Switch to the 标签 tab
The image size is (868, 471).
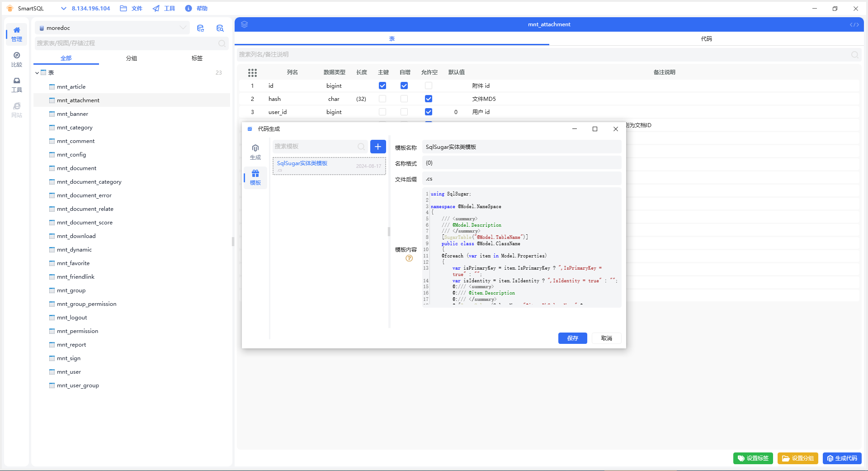(x=197, y=58)
